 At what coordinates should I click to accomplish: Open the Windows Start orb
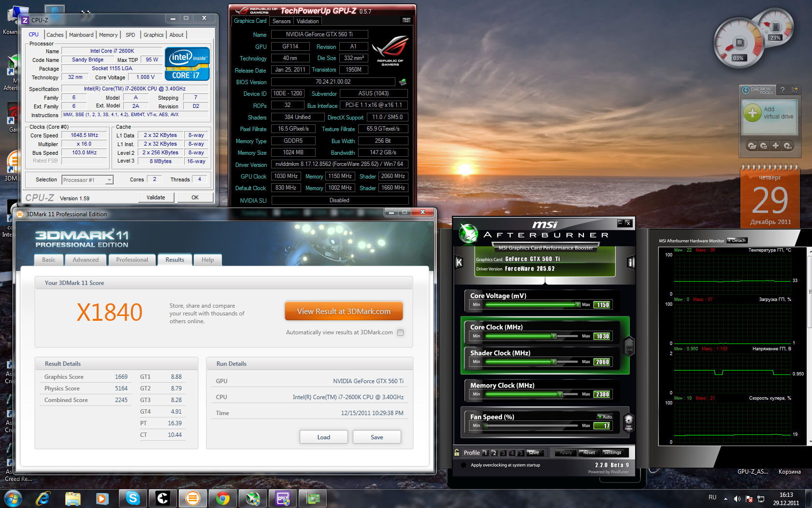12,498
